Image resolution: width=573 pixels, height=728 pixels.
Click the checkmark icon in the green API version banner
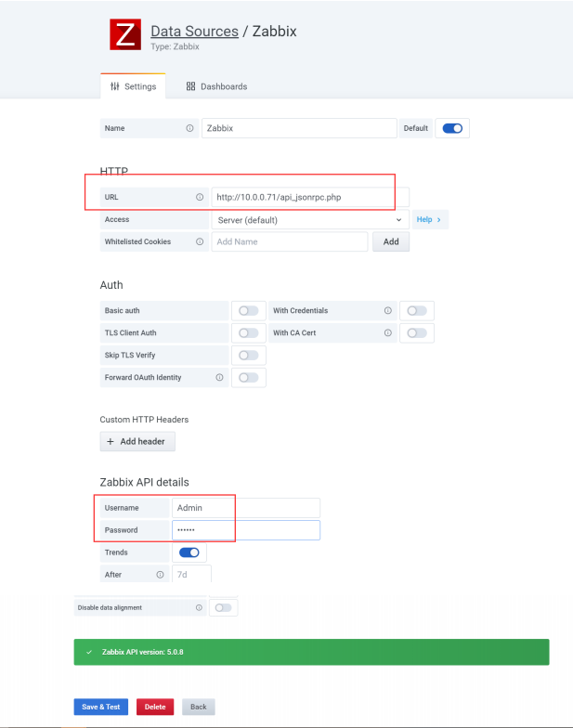coord(89,652)
